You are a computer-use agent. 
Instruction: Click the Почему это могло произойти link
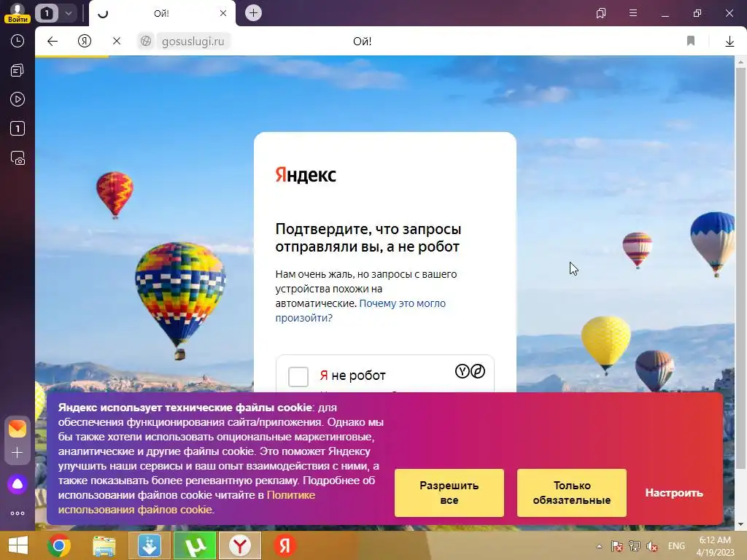[360, 311]
